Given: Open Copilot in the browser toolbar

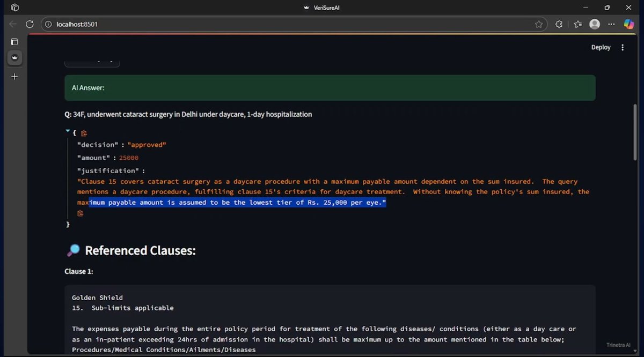Looking at the screenshot, I should point(628,24).
